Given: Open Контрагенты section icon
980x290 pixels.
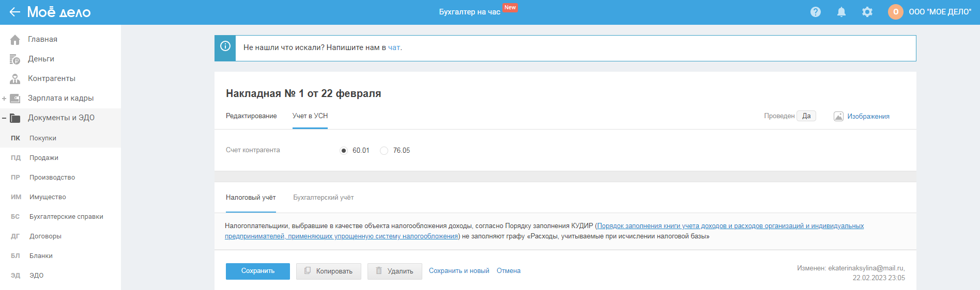Looking at the screenshot, I should point(15,79).
